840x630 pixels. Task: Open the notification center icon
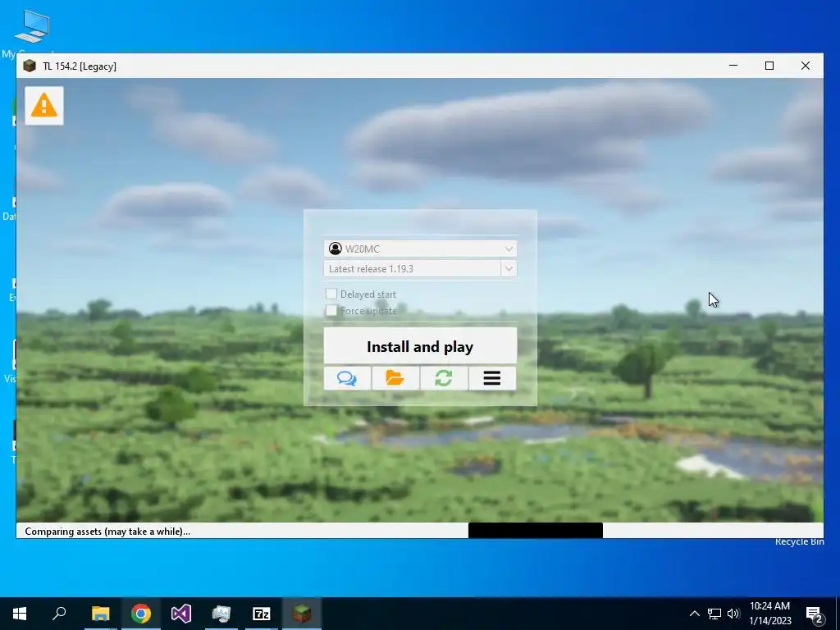click(x=815, y=614)
